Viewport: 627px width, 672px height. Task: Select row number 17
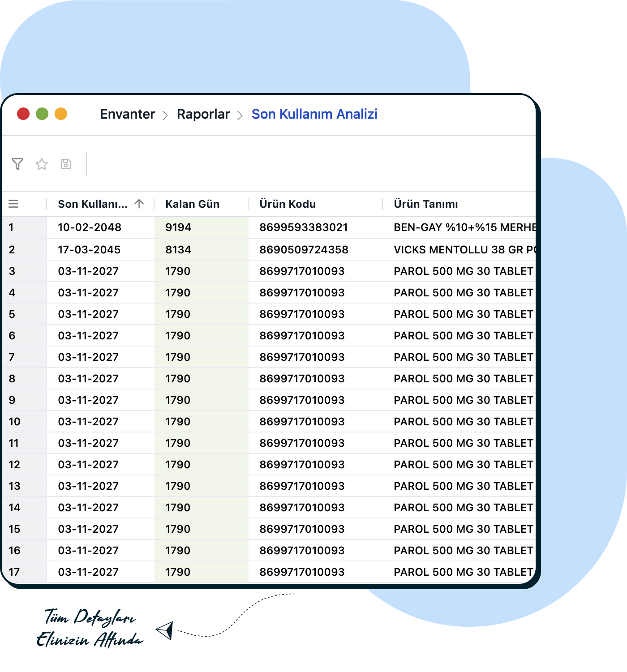(x=14, y=572)
